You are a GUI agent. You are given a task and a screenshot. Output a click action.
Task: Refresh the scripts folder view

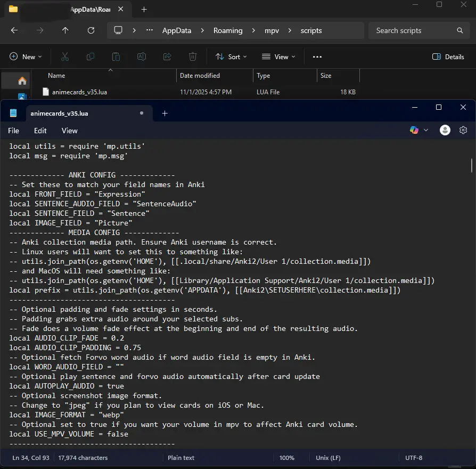[91, 30]
